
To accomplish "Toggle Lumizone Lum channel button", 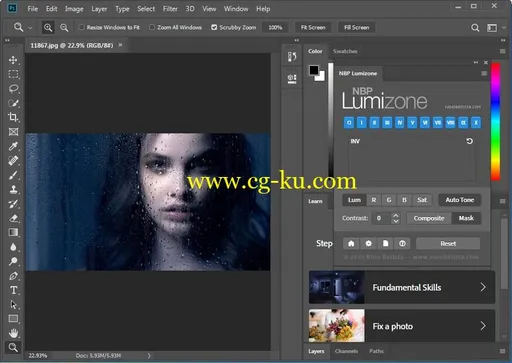I will click(354, 200).
